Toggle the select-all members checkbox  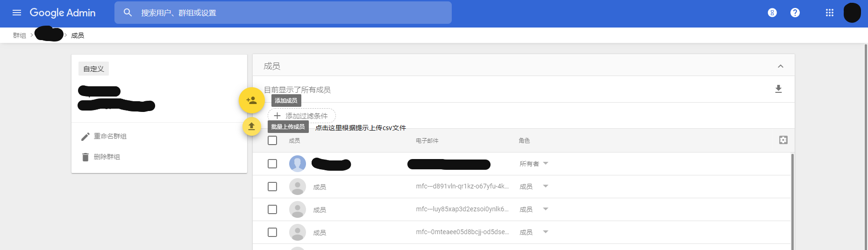(x=272, y=140)
